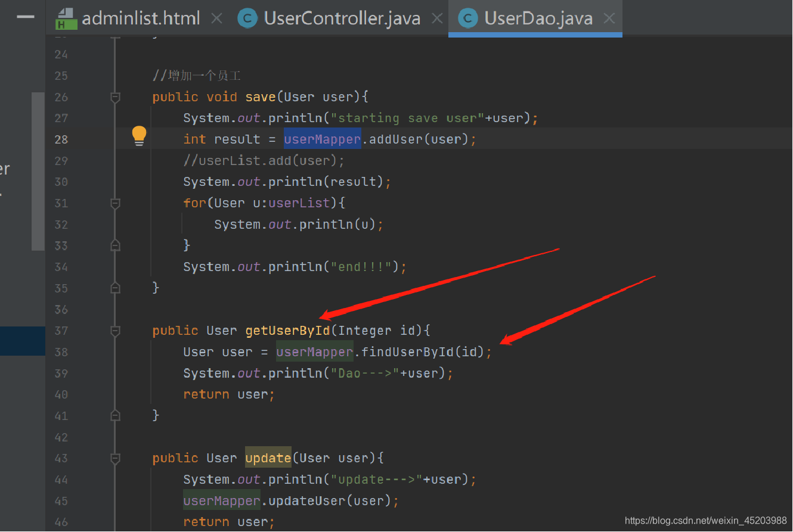The width and height of the screenshot is (793, 532).
Task: Click the class icon on UserController.java tab
Action: tap(247, 18)
